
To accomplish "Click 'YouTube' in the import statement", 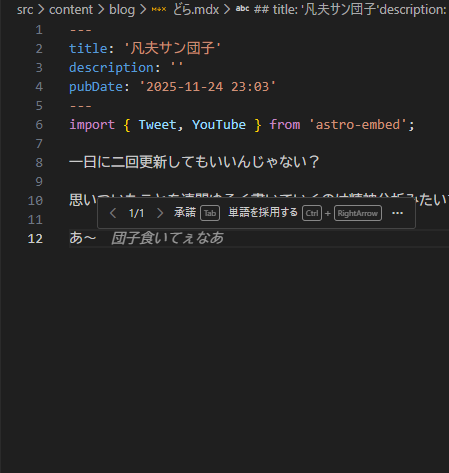I will pyautogui.click(x=219, y=125).
